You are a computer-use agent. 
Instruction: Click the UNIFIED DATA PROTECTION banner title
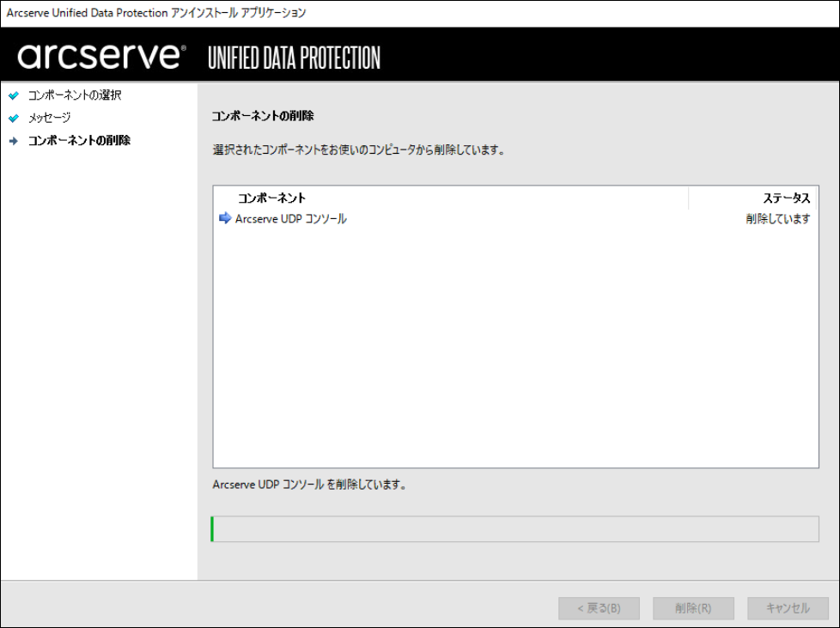(294, 58)
